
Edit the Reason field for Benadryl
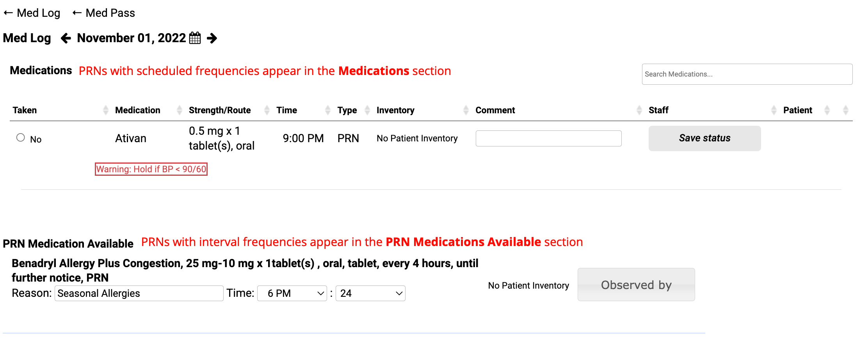[139, 293]
